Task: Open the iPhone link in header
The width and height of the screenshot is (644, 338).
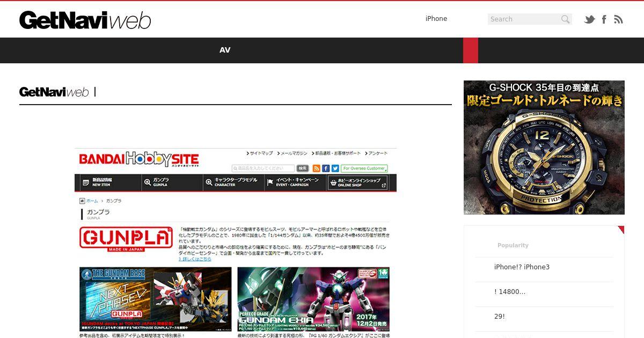Action: tap(436, 19)
